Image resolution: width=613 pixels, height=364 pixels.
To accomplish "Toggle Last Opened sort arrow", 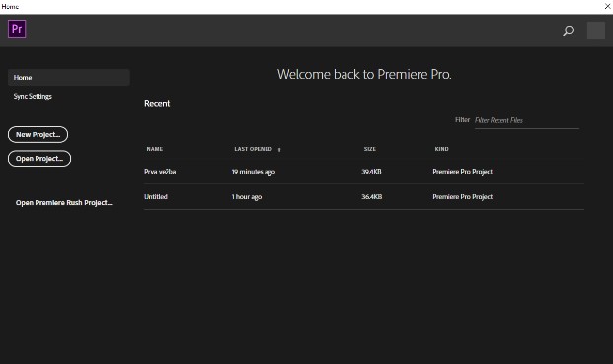I will click(279, 150).
